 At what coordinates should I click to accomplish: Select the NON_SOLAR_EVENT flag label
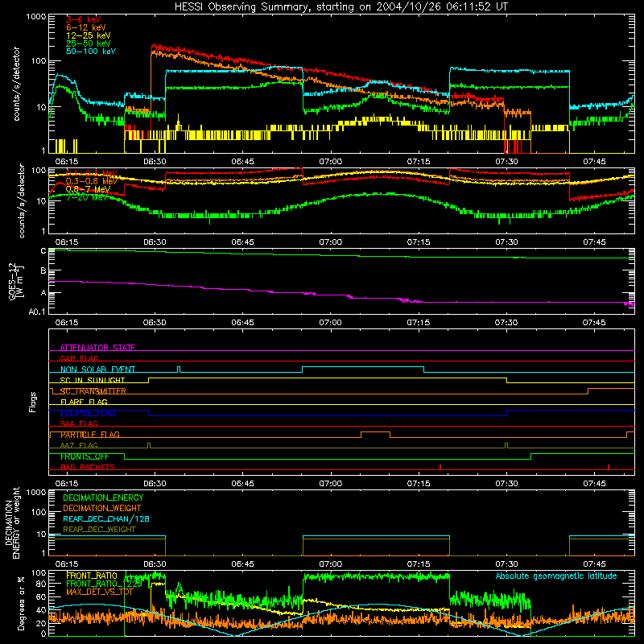97,369
